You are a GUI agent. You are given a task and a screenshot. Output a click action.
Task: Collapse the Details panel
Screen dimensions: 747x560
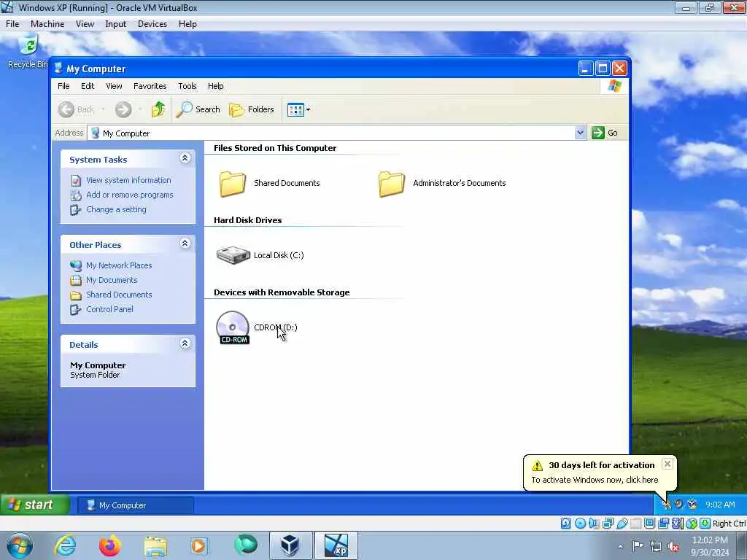(x=185, y=343)
